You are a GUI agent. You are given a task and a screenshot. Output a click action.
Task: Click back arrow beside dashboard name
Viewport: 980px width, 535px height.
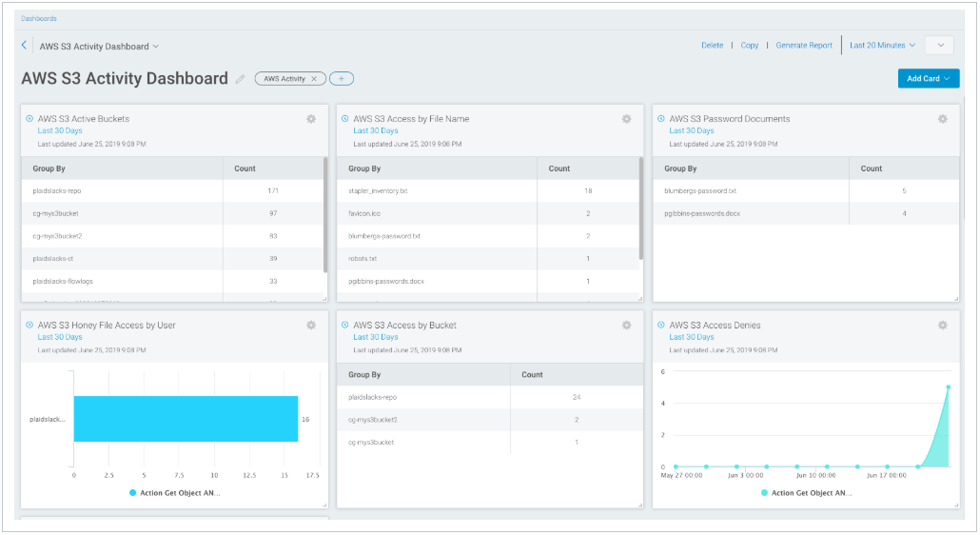[25, 46]
